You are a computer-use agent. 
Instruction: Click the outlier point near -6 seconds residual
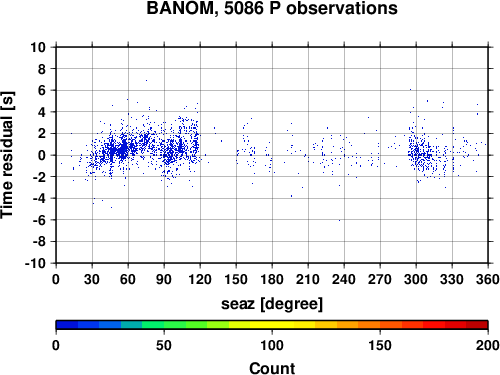click(x=339, y=220)
